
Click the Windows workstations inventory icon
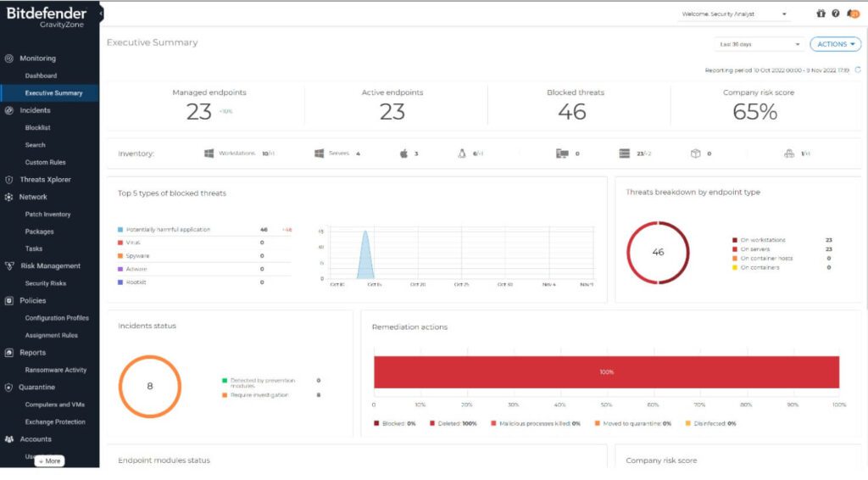(209, 153)
